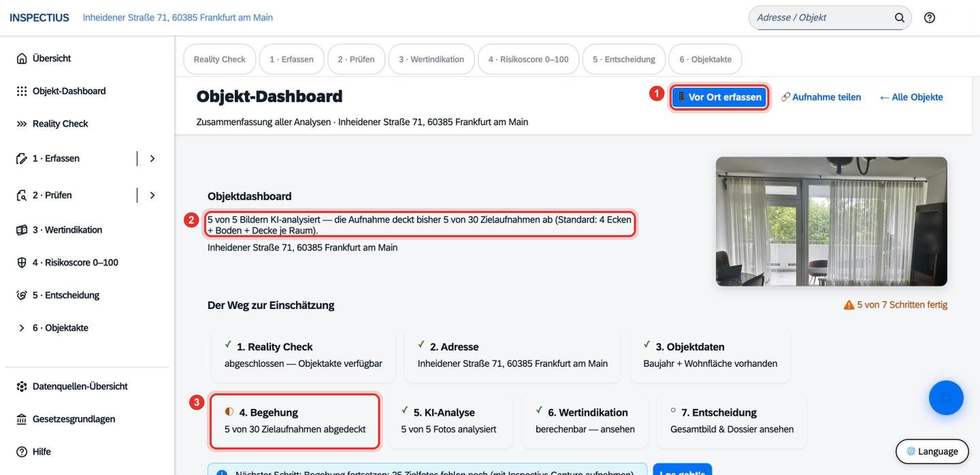The height and width of the screenshot is (475, 980).
Task: Open the 2. Adresse step card
Action: point(512,355)
